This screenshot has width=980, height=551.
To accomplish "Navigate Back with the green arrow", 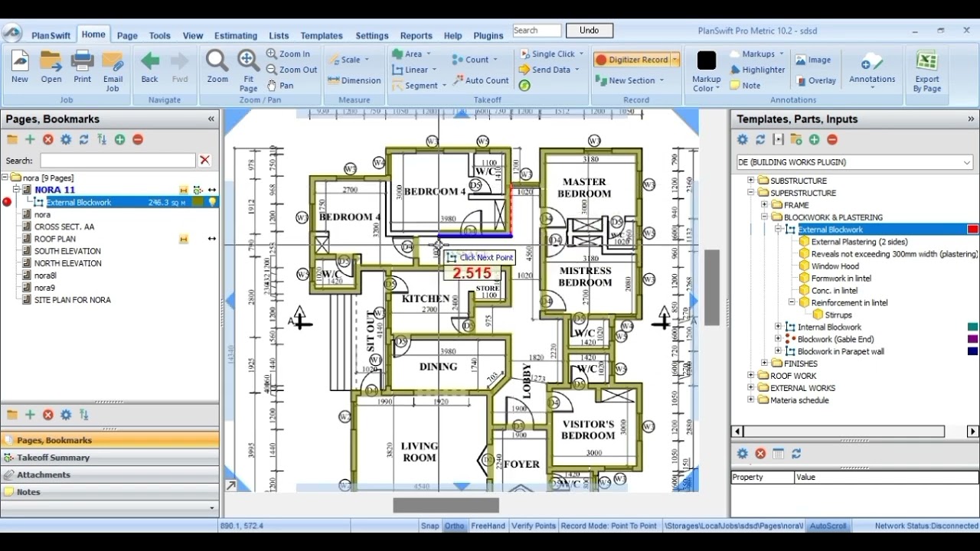I will [x=149, y=67].
